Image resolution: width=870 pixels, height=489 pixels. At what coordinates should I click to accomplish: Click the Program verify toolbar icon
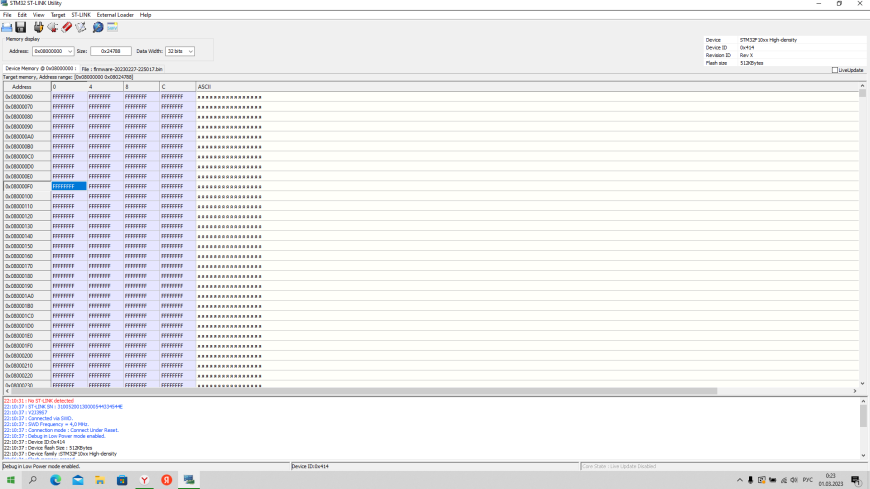click(x=81, y=27)
